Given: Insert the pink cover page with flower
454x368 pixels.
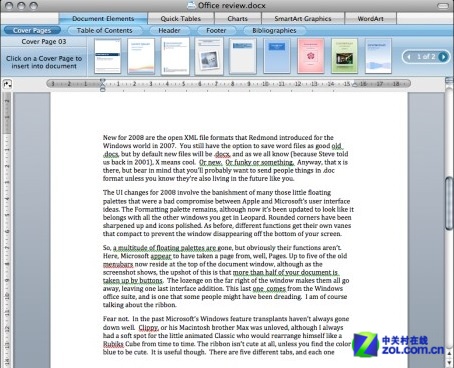Looking at the screenshot, I should 311,56.
